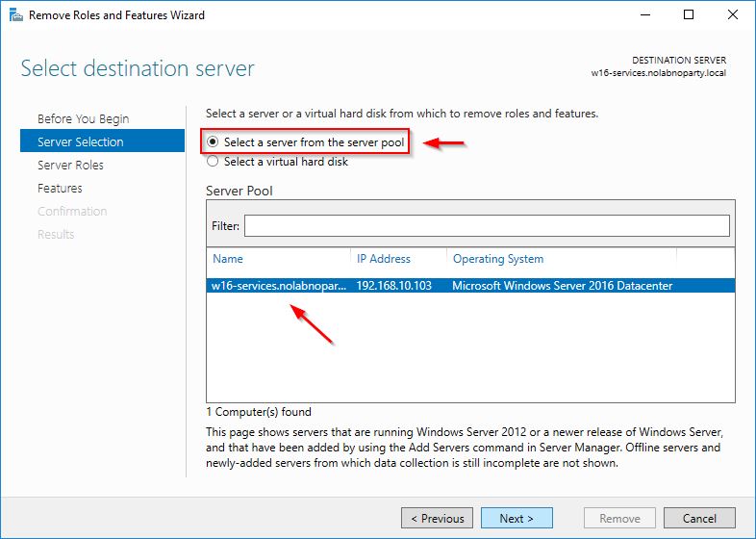This screenshot has width=756, height=539.
Task: Click into the Filter text box
Action: pos(487,226)
